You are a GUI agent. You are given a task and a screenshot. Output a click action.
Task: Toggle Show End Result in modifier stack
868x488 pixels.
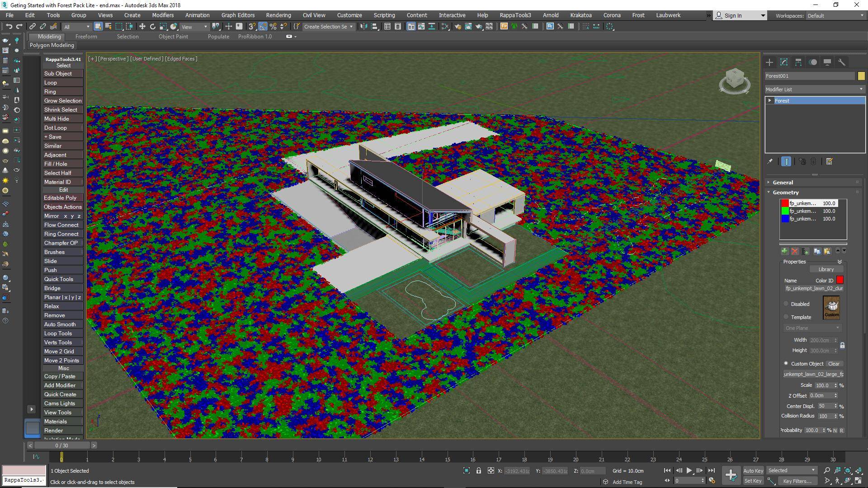[786, 161]
